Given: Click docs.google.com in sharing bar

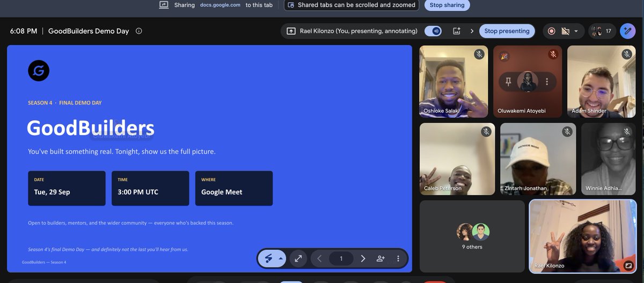Looking at the screenshot, I should click(220, 5).
